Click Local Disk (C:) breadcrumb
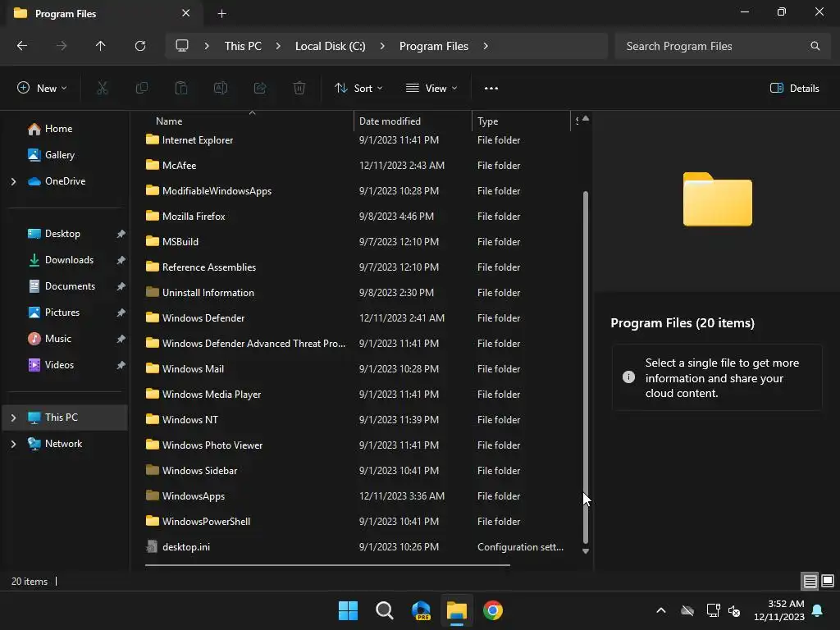 coord(330,46)
